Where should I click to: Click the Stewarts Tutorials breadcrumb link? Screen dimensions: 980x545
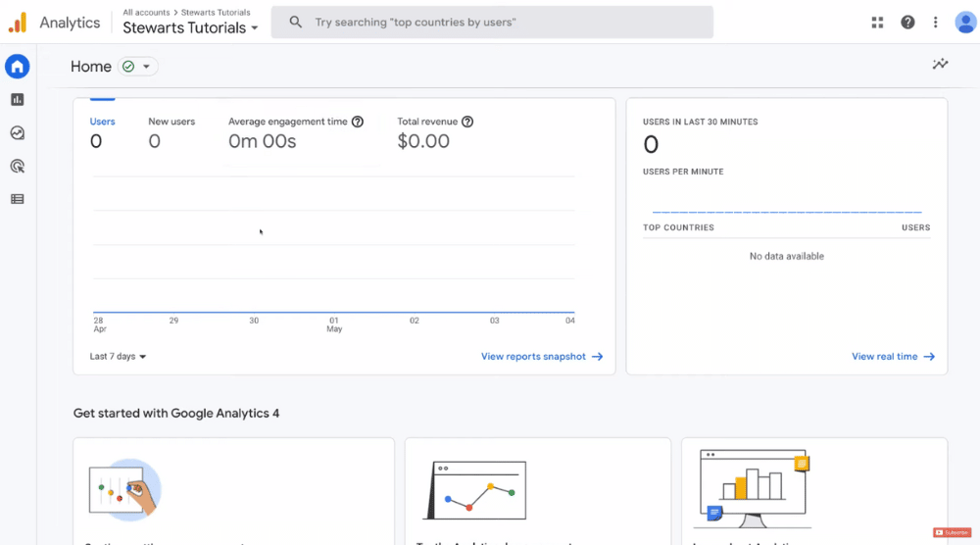[x=216, y=12]
